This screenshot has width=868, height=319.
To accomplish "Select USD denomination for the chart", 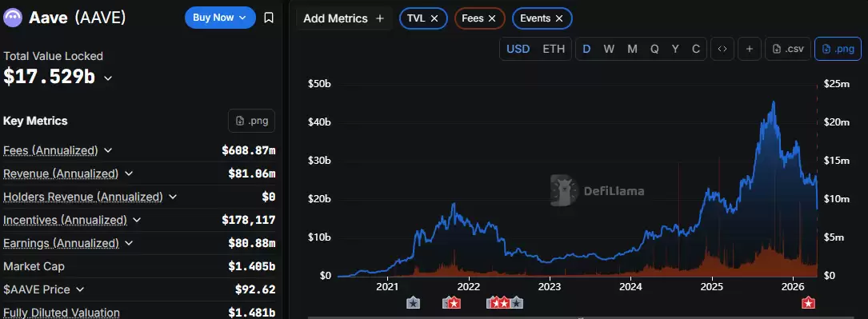I will coord(518,49).
